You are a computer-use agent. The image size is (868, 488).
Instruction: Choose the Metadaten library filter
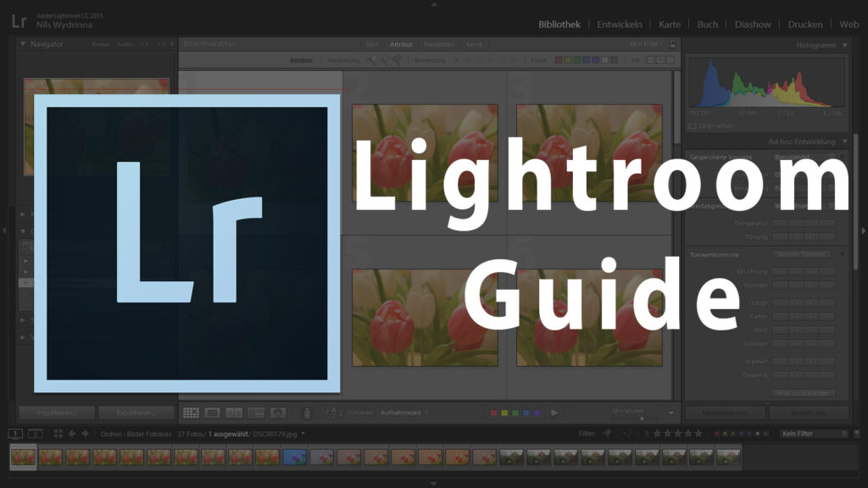coord(439,44)
